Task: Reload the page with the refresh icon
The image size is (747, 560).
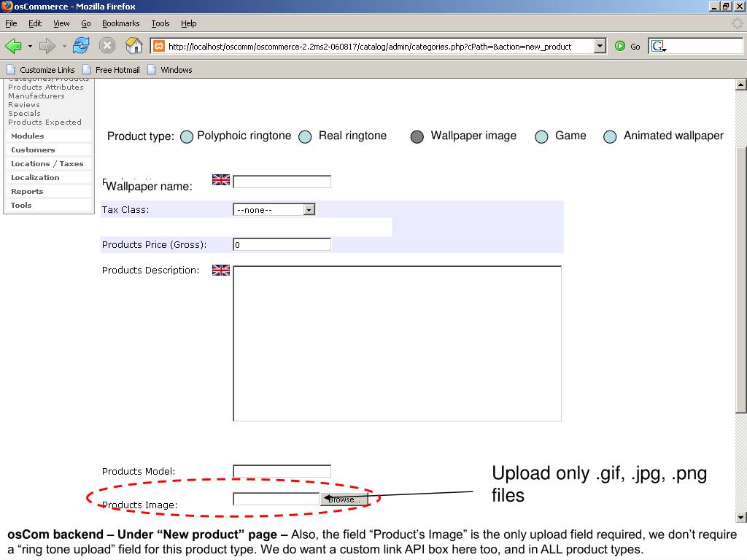Action: [x=81, y=46]
